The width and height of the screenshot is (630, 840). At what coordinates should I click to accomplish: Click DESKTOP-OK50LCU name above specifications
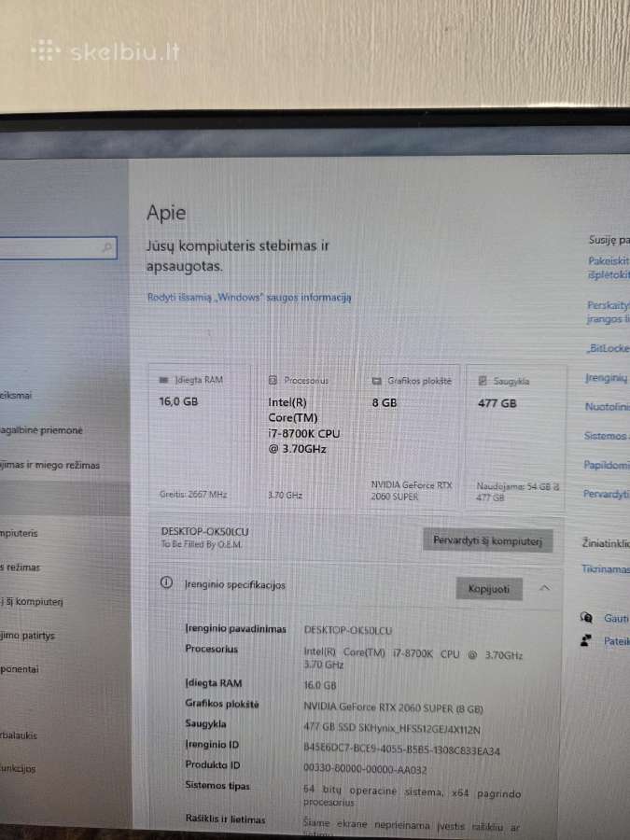[204, 531]
